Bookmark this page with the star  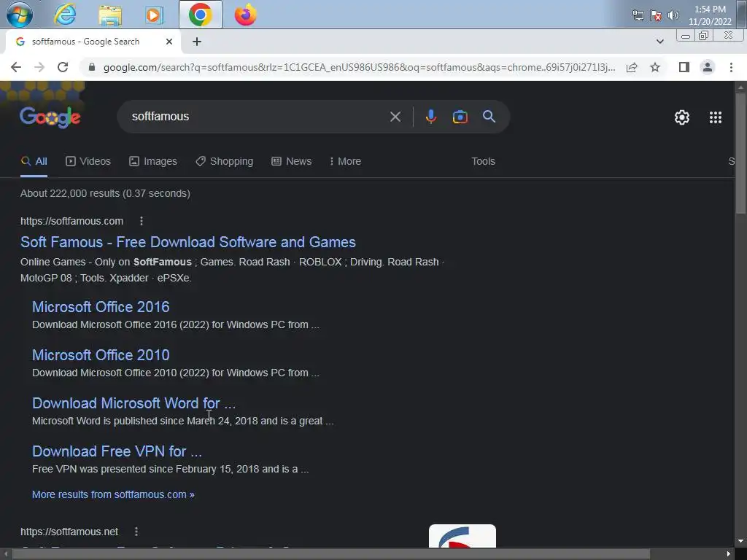click(x=655, y=67)
